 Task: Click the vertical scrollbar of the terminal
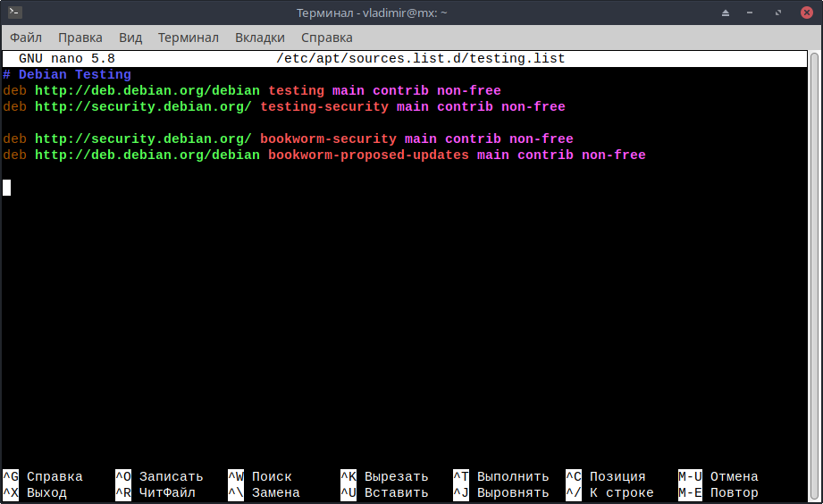coord(814,275)
